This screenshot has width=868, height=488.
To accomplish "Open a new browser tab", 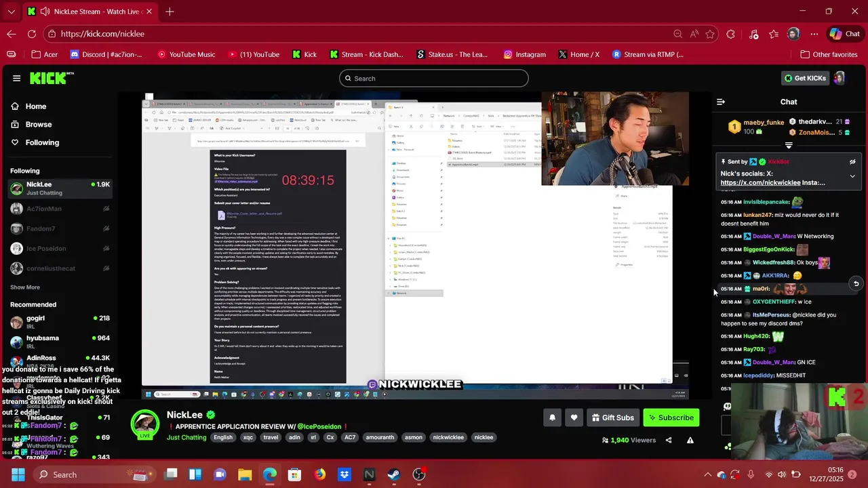I will click(x=170, y=12).
